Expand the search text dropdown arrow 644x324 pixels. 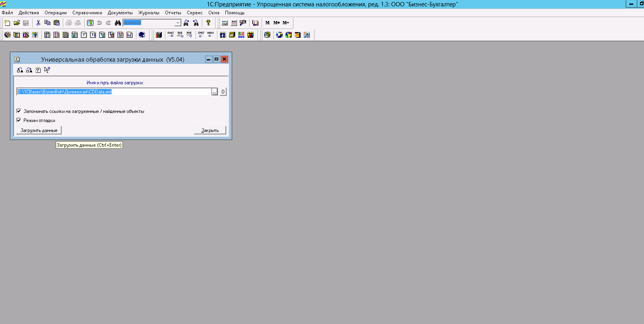(x=178, y=23)
